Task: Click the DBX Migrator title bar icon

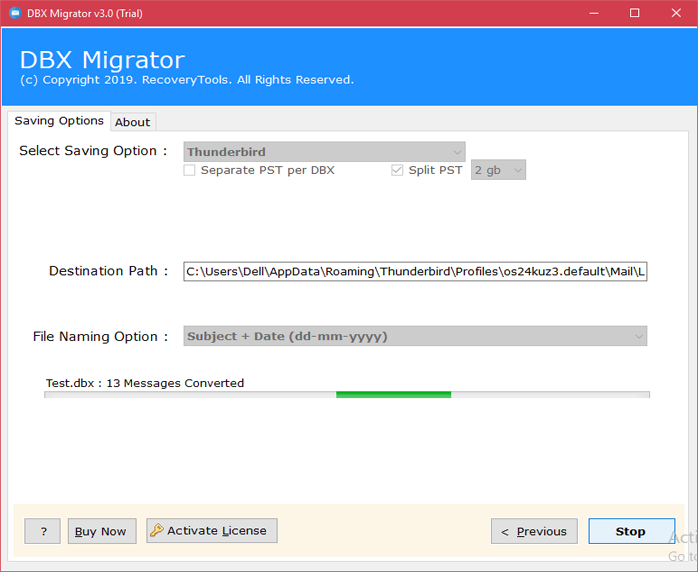Action: pos(15,13)
